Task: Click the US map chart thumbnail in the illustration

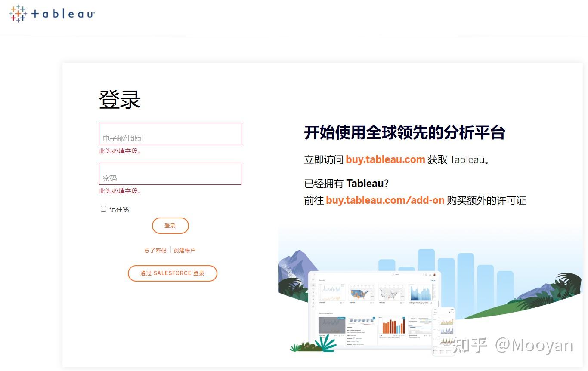Action: click(x=362, y=293)
